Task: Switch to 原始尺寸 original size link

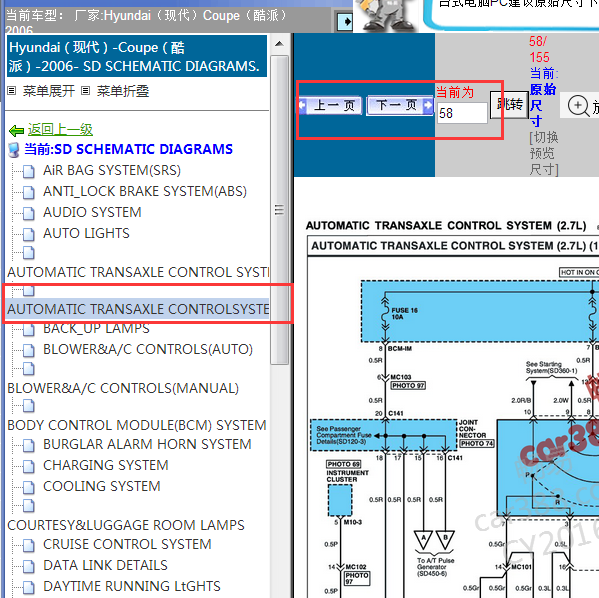Action: pos(542,105)
